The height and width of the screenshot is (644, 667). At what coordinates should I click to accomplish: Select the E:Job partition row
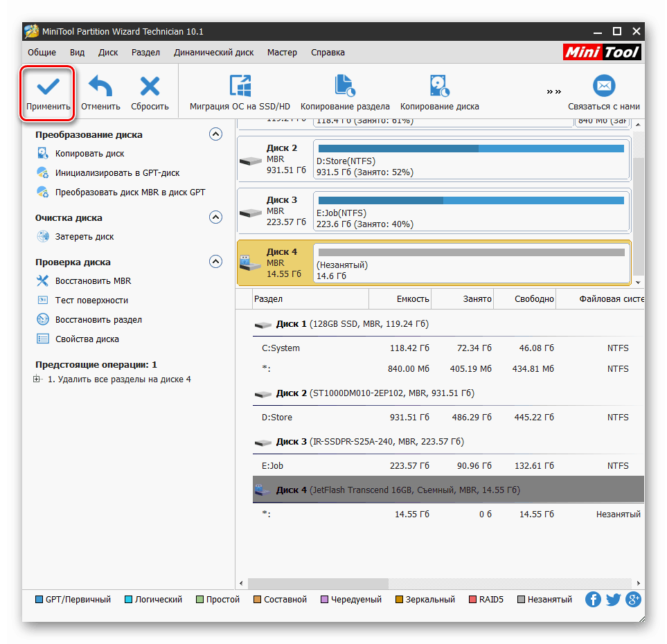448,466
